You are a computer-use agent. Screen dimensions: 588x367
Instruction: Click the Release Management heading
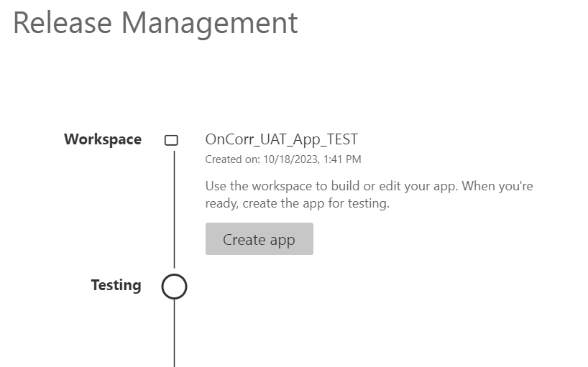pyautogui.click(x=155, y=23)
